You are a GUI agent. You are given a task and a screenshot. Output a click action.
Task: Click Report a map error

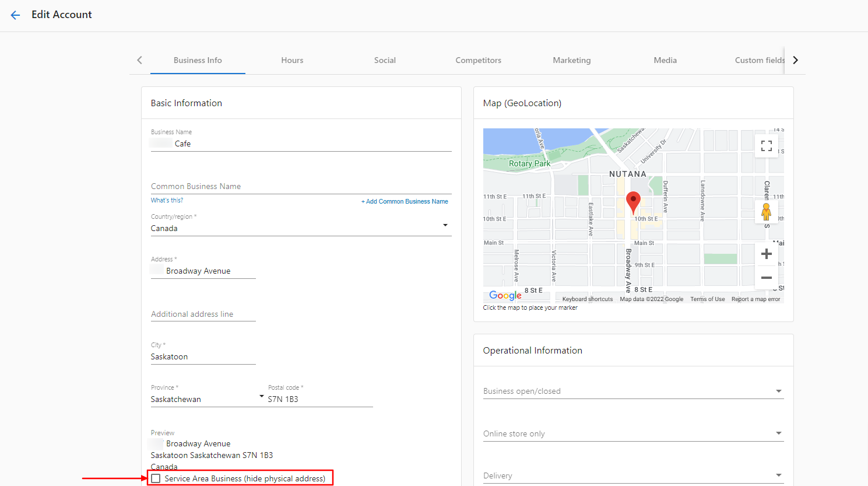(755, 299)
